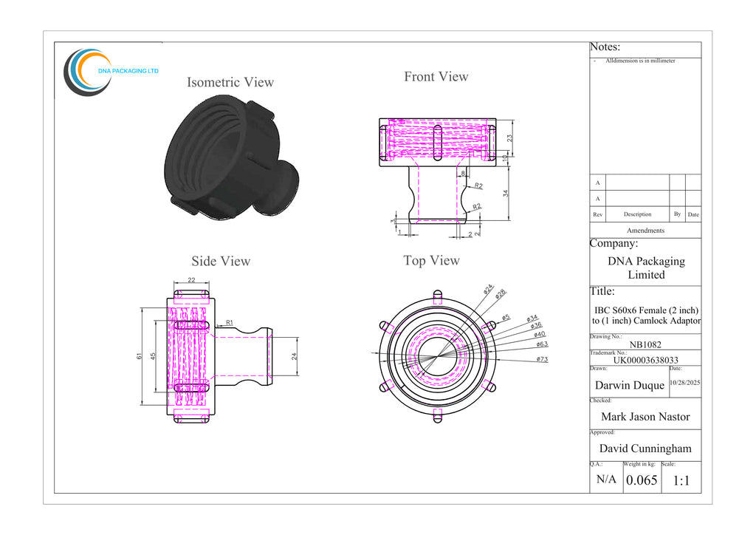The height and width of the screenshot is (535, 756).
Task: Select the Side View heading
Action: (x=221, y=261)
